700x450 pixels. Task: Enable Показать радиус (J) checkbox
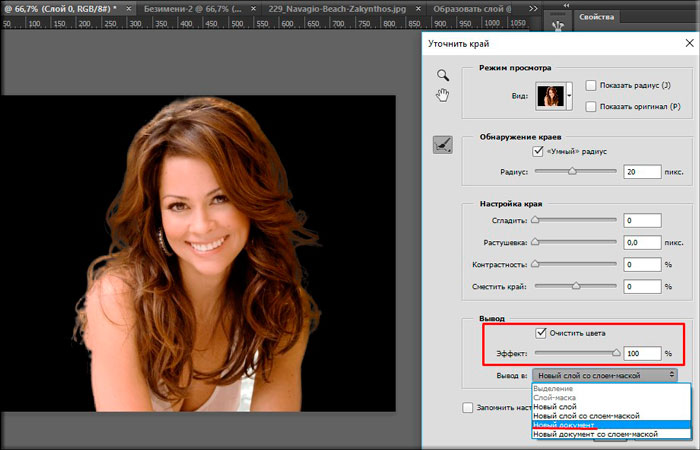(592, 86)
